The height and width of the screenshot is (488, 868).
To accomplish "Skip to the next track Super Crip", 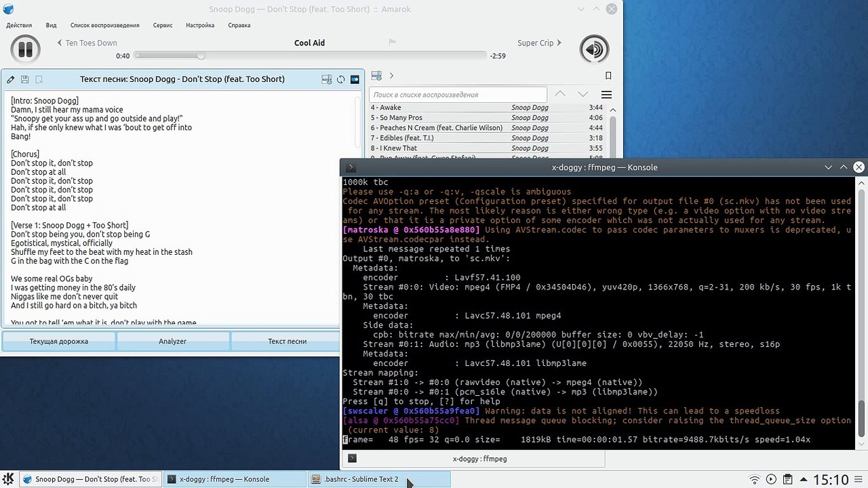I will 540,43.
